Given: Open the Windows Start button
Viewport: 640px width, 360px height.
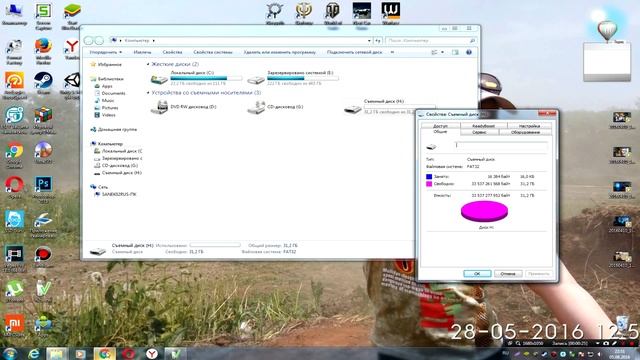Looking at the screenshot, I should [10, 353].
